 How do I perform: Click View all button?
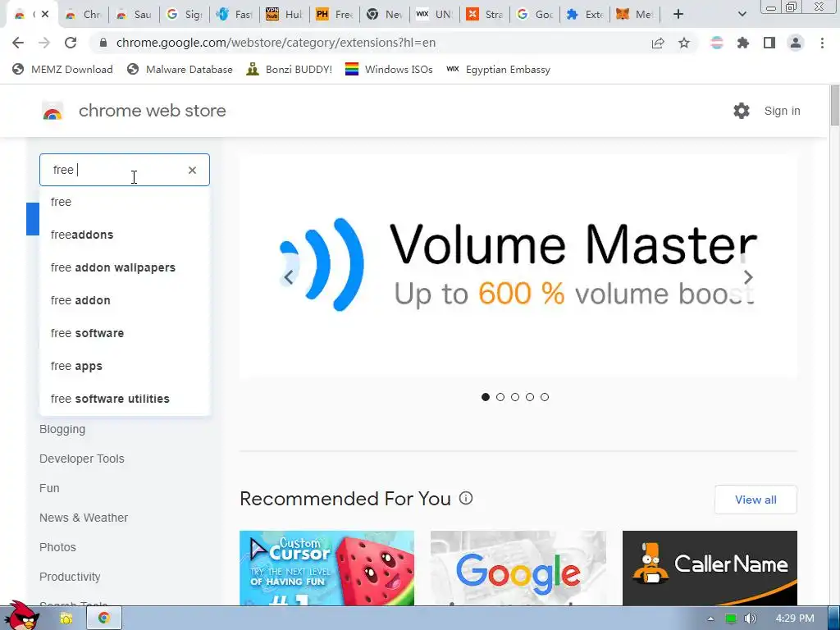756,500
